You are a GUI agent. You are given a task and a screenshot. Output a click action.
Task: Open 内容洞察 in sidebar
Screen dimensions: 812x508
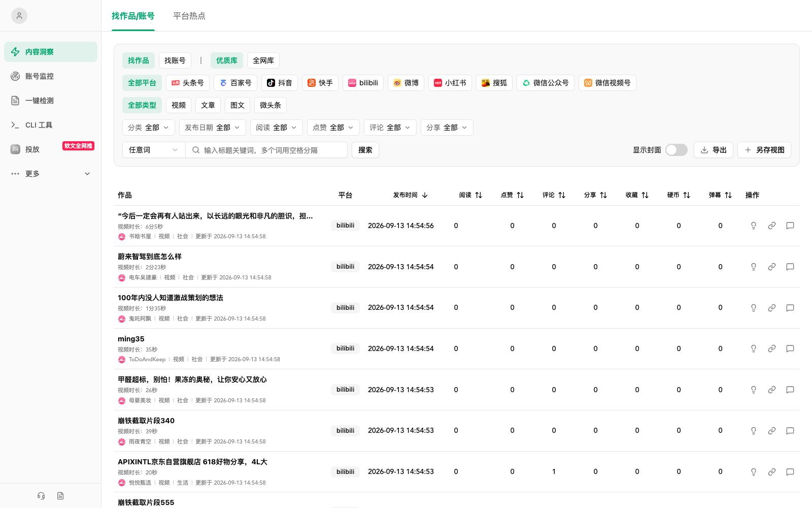(x=51, y=52)
